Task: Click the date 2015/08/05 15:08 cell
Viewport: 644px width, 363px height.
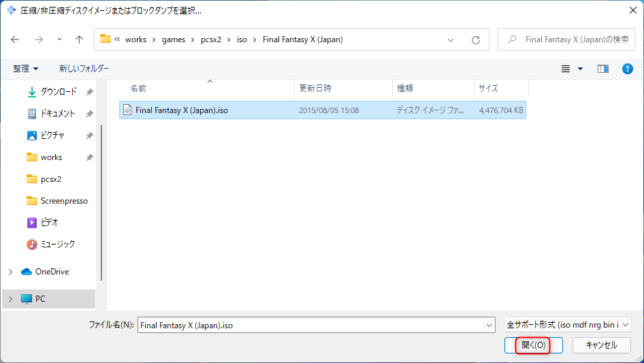Action: pyautogui.click(x=329, y=110)
